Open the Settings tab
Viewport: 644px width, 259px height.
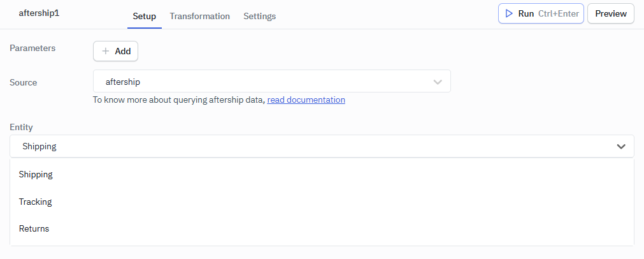coord(259,17)
